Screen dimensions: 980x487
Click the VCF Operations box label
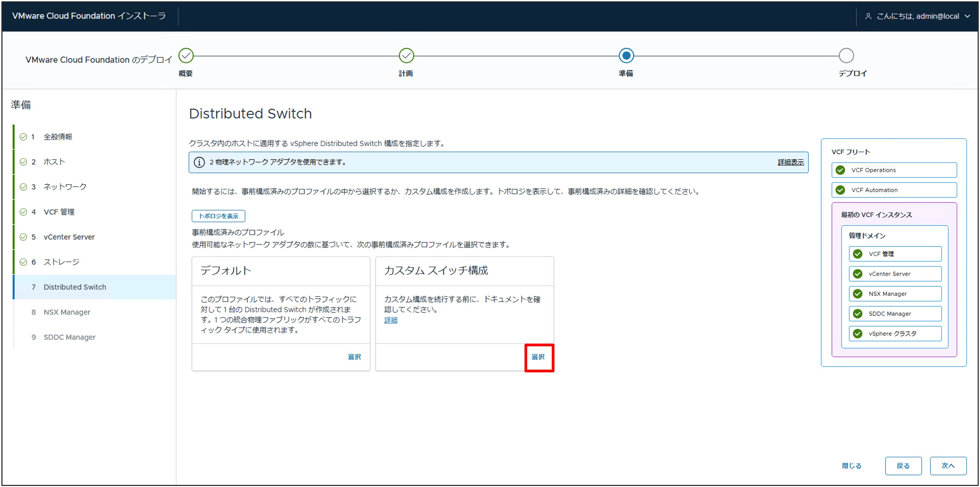click(873, 170)
